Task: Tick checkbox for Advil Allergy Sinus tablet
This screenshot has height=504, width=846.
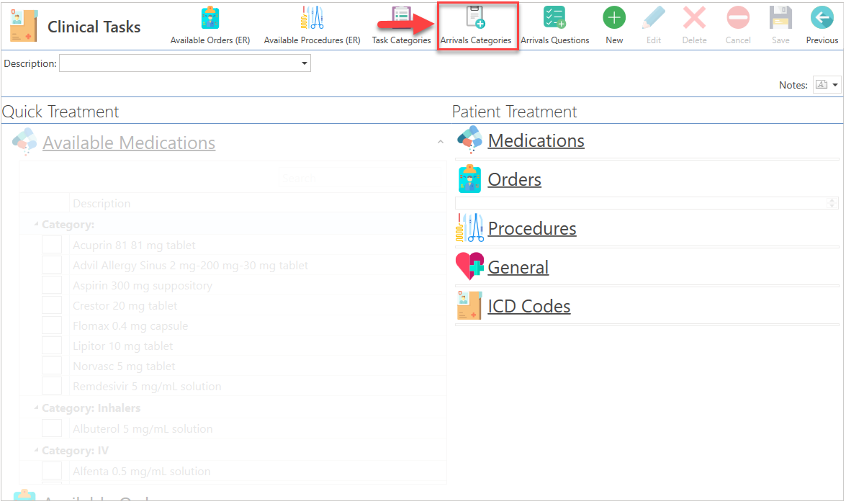Action: 52,265
